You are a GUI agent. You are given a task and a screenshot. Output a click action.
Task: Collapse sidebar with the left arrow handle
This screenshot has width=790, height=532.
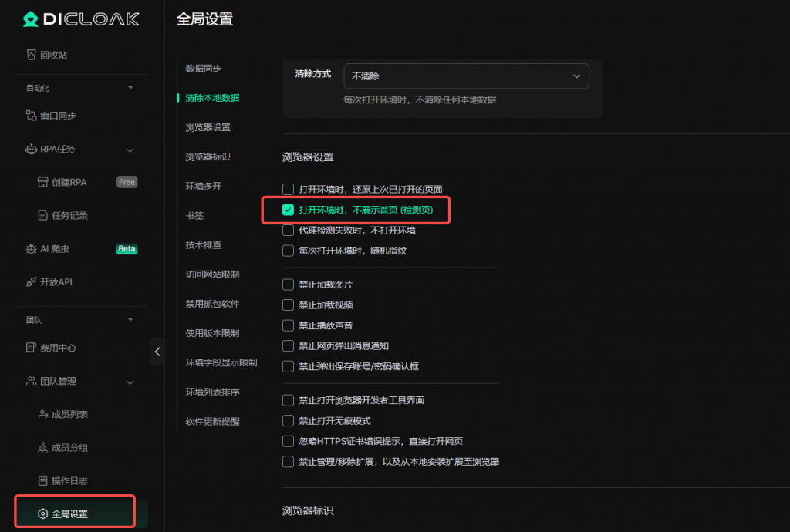tap(157, 352)
